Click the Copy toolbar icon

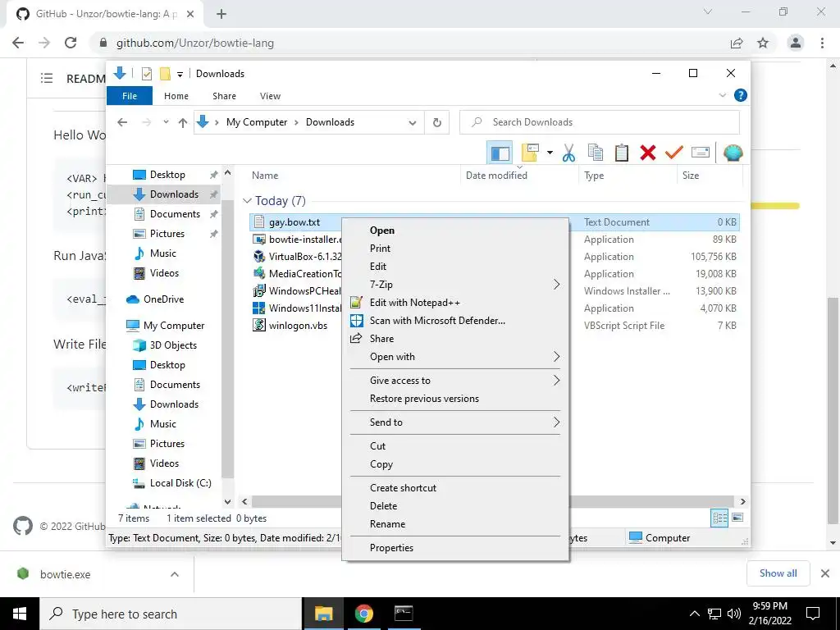596,153
